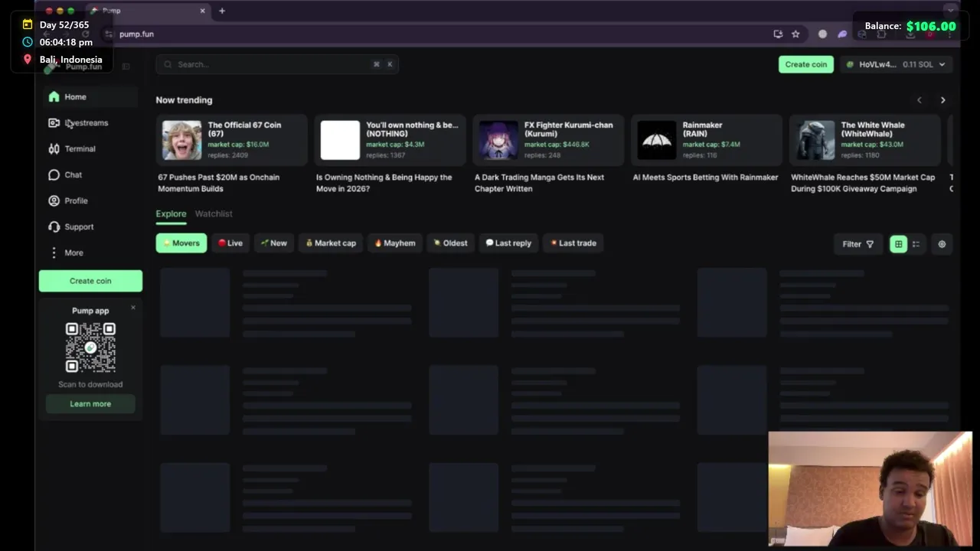This screenshot has width=980, height=551.
Task: Switch to grid view layout
Action: click(898, 244)
